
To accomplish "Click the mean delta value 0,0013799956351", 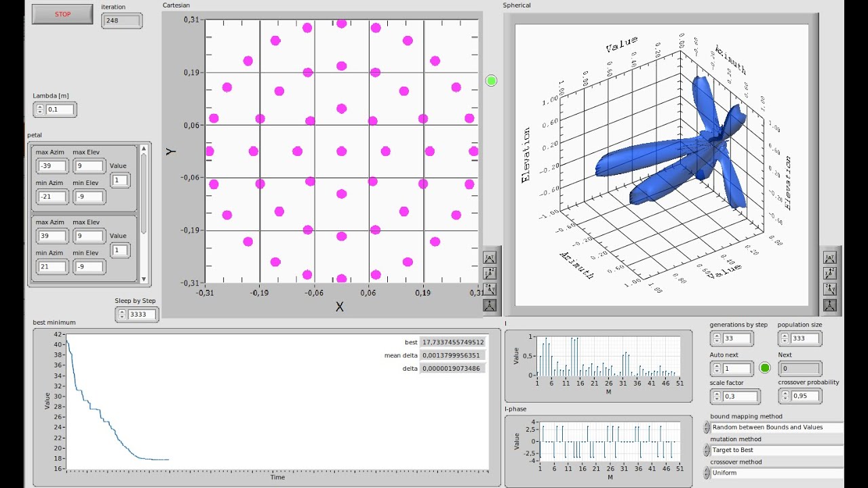I will point(453,355).
